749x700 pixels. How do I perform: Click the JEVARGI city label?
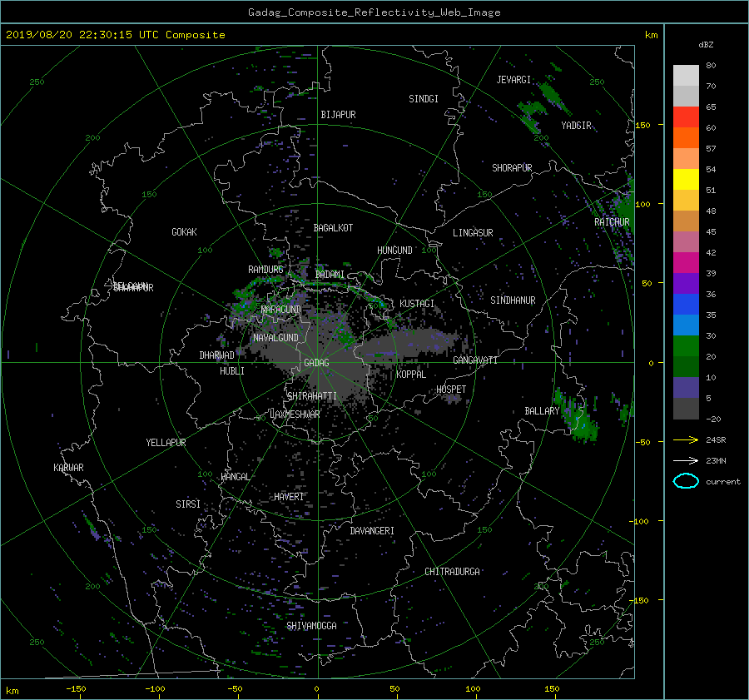513,80
